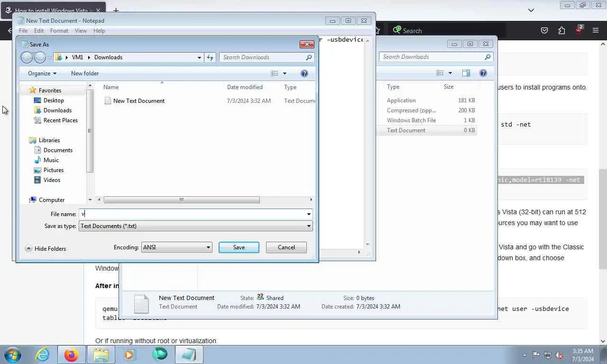Click the Favorites star in navigation pane
This screenshot has width=607, height=364.
(33, 90)
